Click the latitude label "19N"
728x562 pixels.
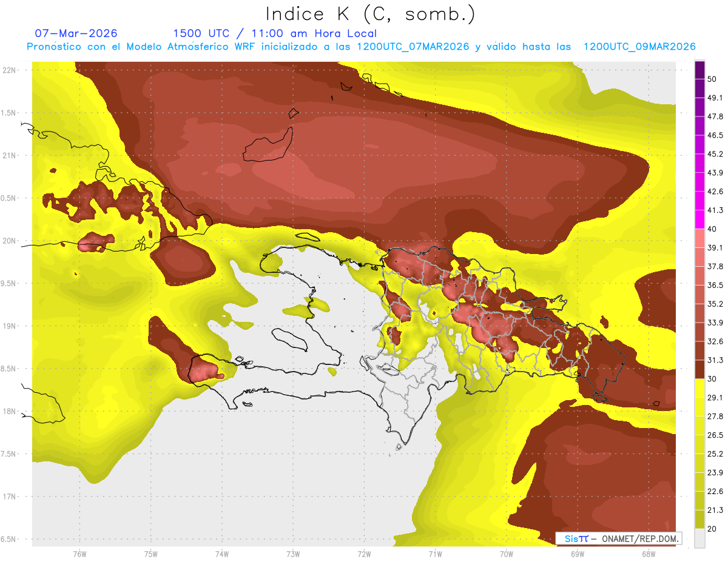click(9, 326)
